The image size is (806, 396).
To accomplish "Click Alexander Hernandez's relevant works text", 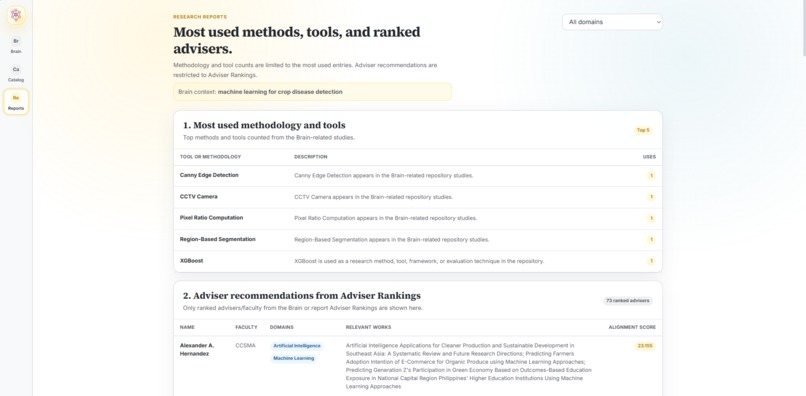I will pyautogui.click(x=469, y=366).
